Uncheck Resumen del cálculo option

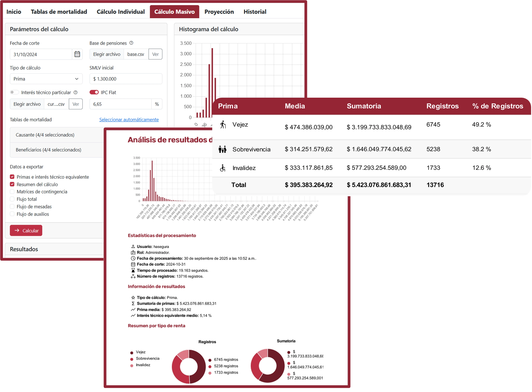(x=12, y=184)
